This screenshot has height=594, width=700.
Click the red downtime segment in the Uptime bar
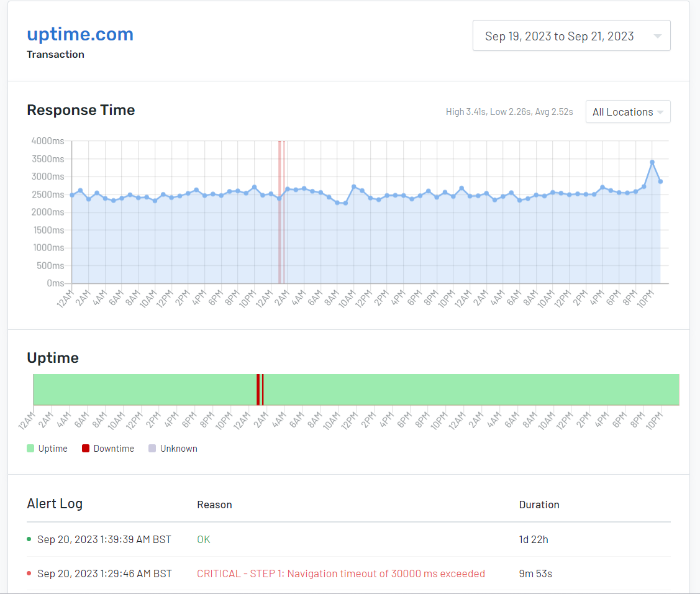[x=260, y=390]
